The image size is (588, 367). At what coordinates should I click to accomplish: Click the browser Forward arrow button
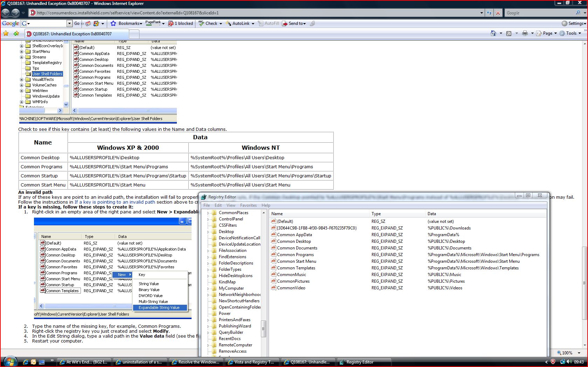click(x=15, y=13)
